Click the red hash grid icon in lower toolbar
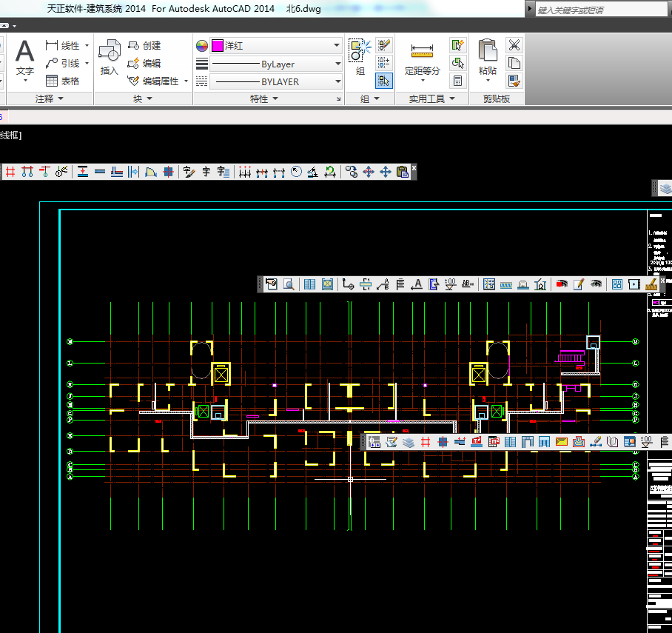 [425, 442]
